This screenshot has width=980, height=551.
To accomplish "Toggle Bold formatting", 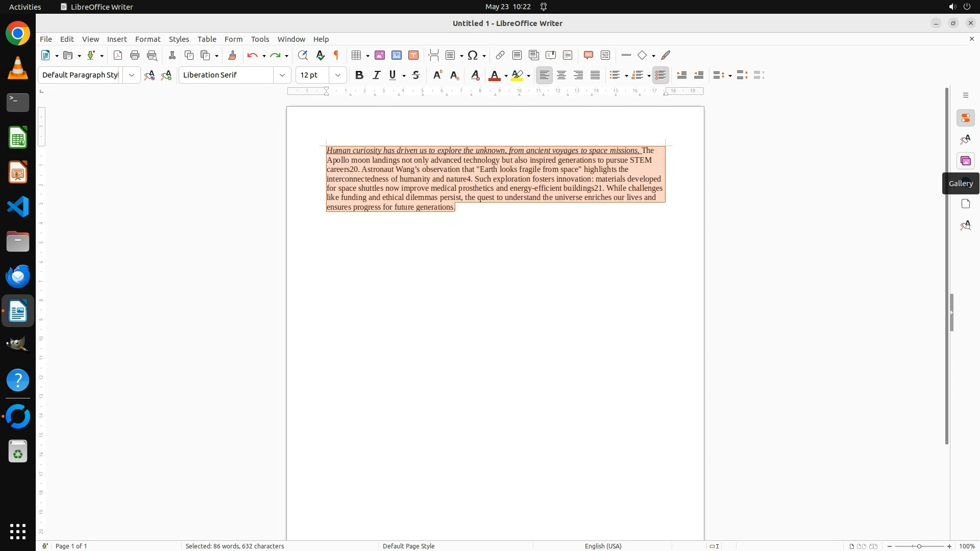I will 359,75.
